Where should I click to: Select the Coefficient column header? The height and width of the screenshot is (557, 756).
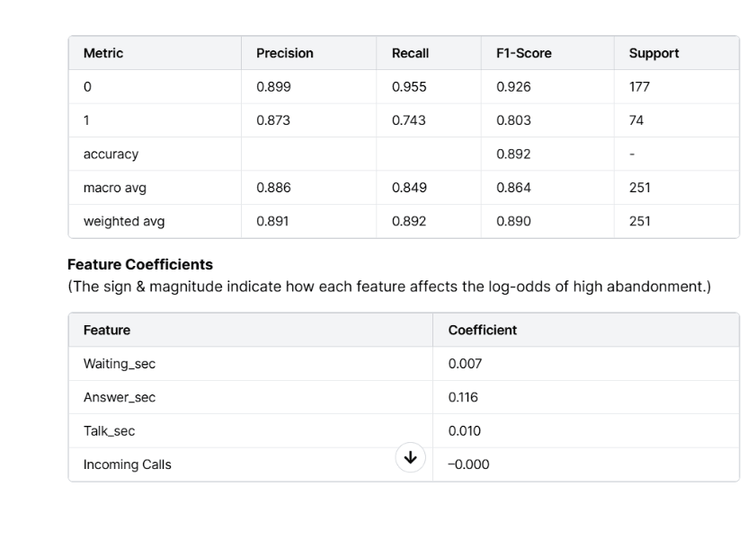tap(482, 330)
